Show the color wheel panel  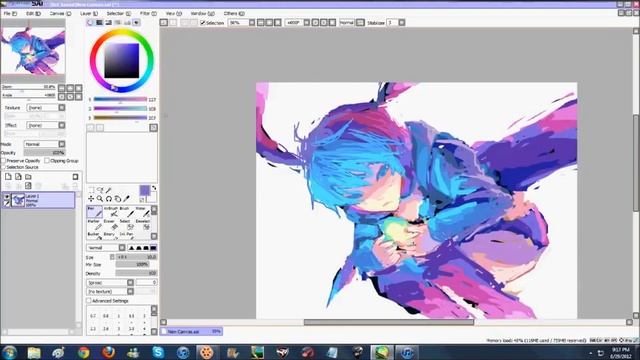coord(90,22)
